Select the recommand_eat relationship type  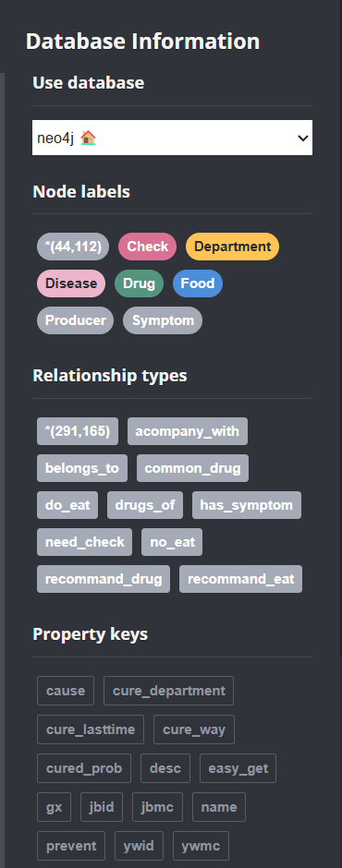click(240, 579)
